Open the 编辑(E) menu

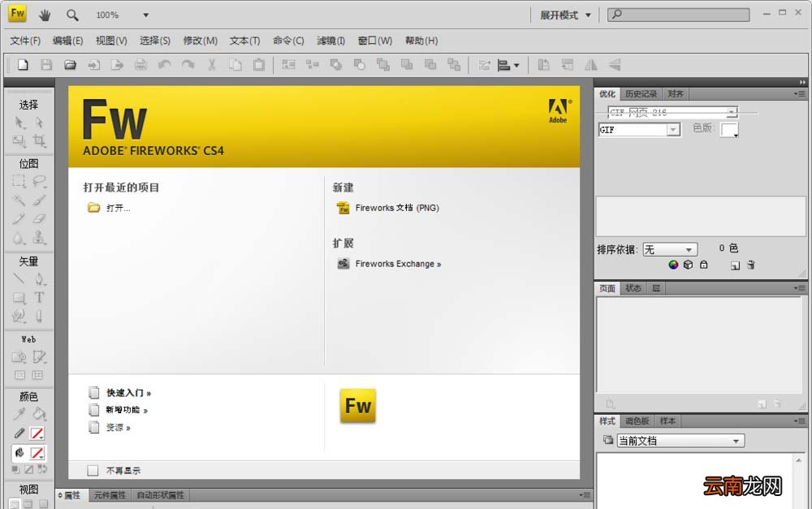[68, 41]
